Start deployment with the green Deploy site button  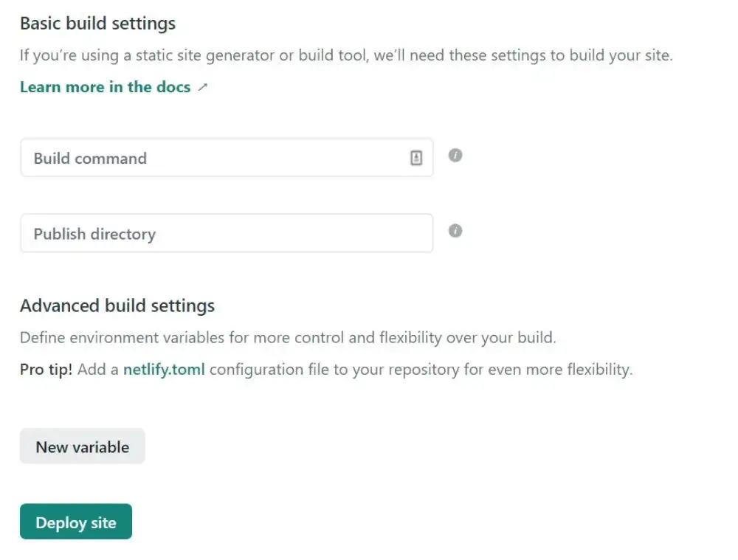[x=75, y=522]
